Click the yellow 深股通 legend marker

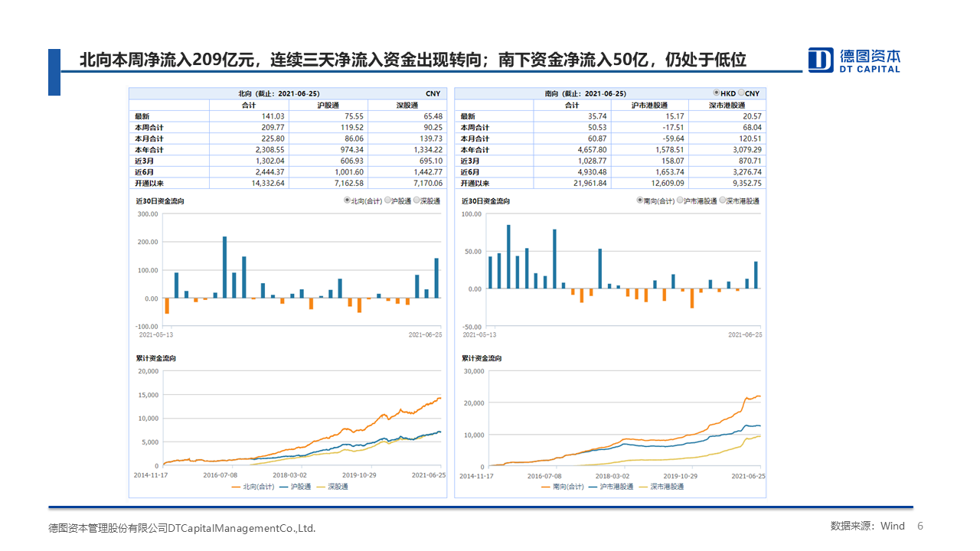tap(320, 487)
